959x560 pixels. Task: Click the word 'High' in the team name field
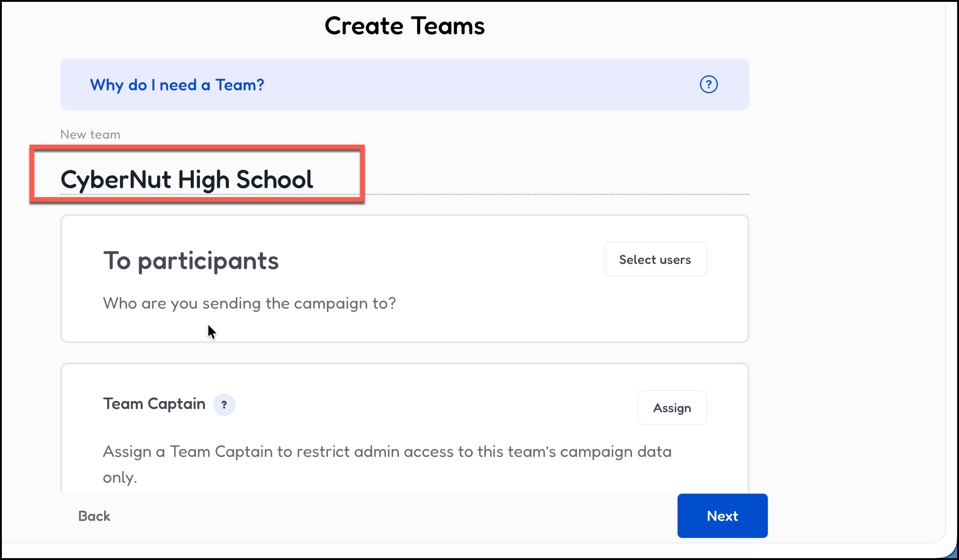click(x=204, y=179)
